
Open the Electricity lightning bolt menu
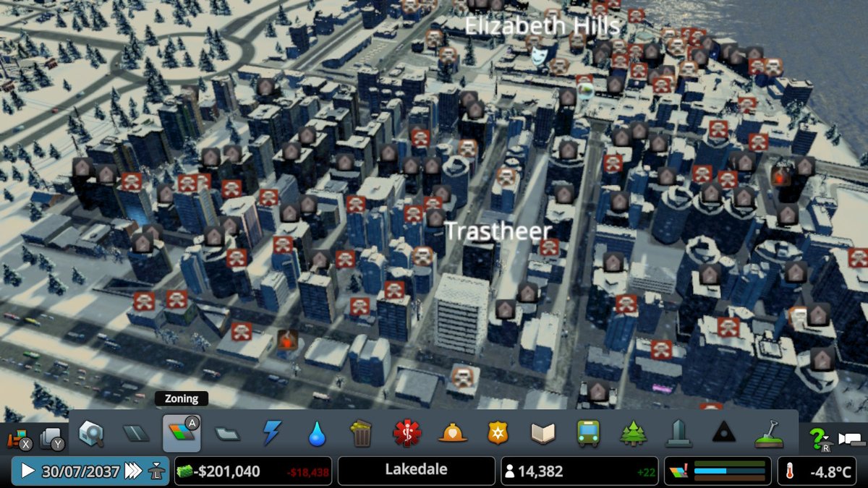click(x=271, y=433)
